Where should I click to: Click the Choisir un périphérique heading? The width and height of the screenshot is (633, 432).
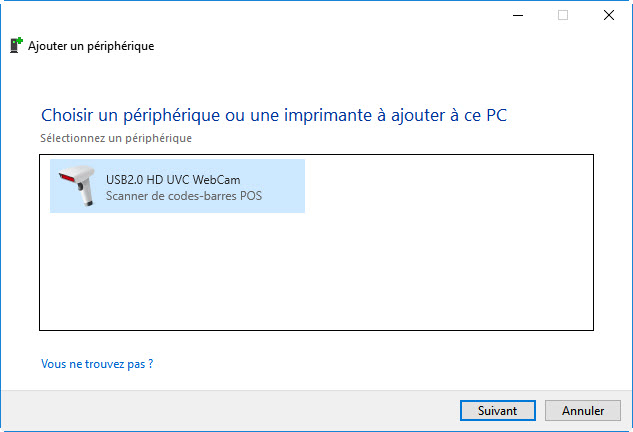point(274,115)
